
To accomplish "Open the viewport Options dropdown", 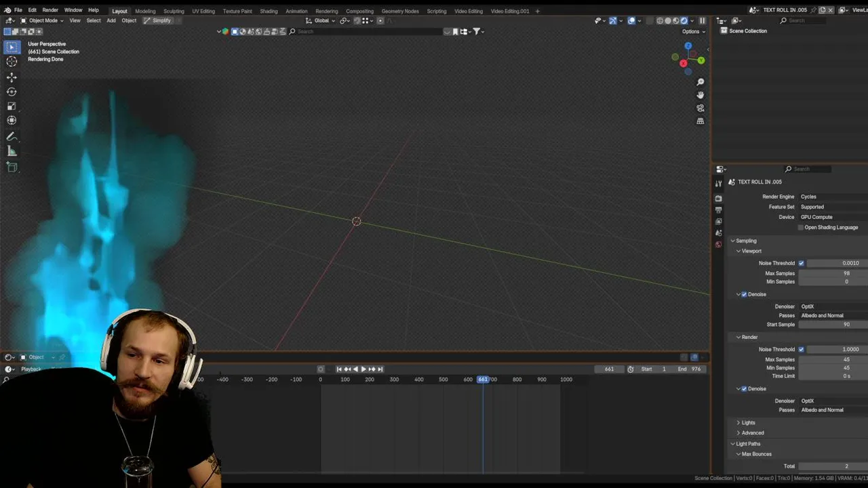I will coord(693,31).
